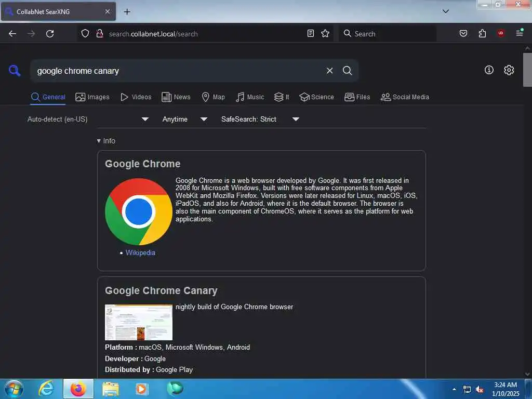Click the insecure connection padlock icon
This screenshot has width=532, height=399.
coord(99,34)
